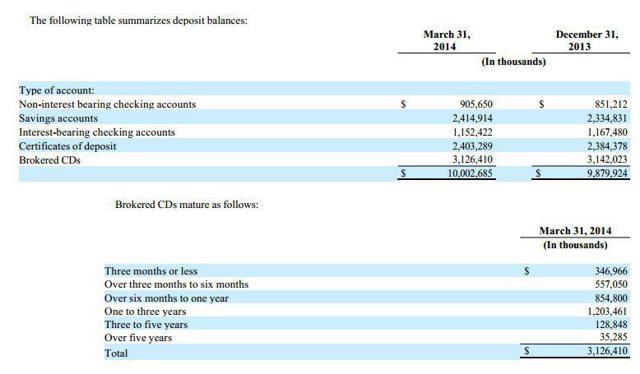The height and width of the screenshot is (374, 640).
Task: Click the Non-interest bearing checking accounts label
Action: [107, 105]
